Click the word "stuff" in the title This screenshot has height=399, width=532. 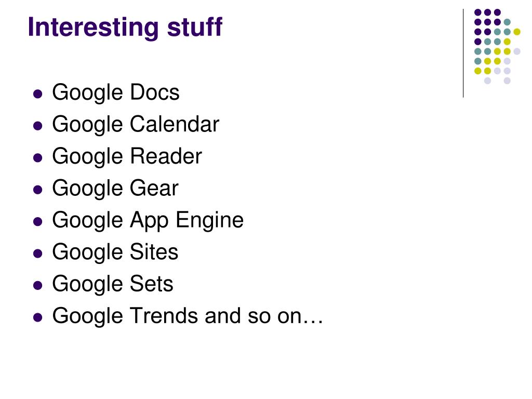tap(195, 26)
